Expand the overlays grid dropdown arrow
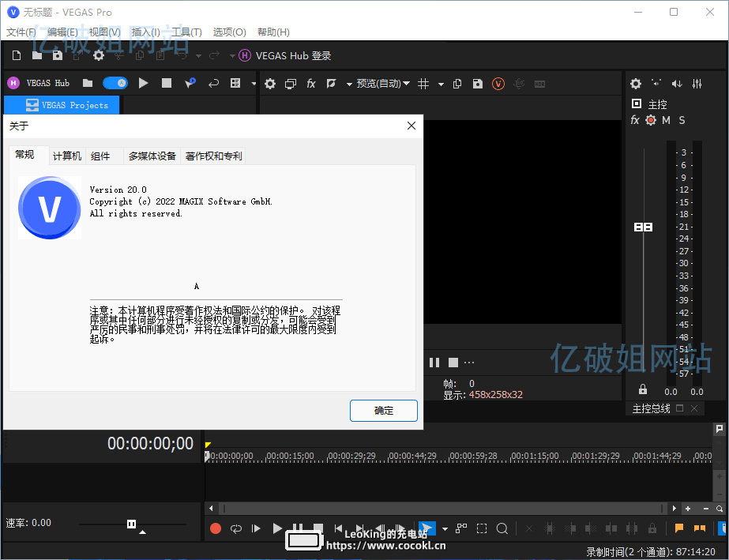Viewport: 729px width, 560px height. coord(441,85)
